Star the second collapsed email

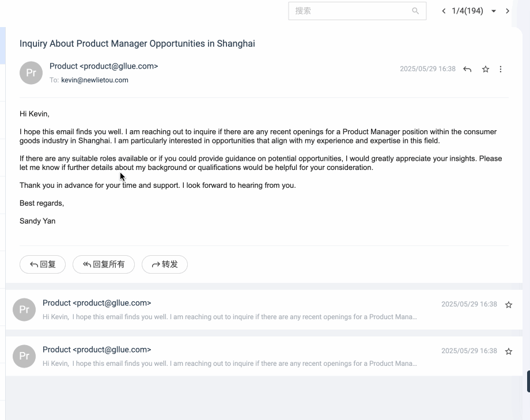coord(508,305)
